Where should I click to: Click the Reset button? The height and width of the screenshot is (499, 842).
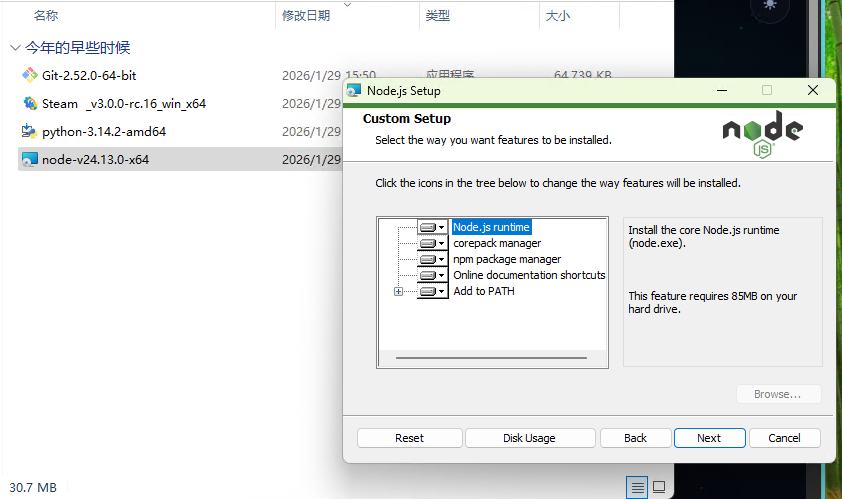(409, 438)
